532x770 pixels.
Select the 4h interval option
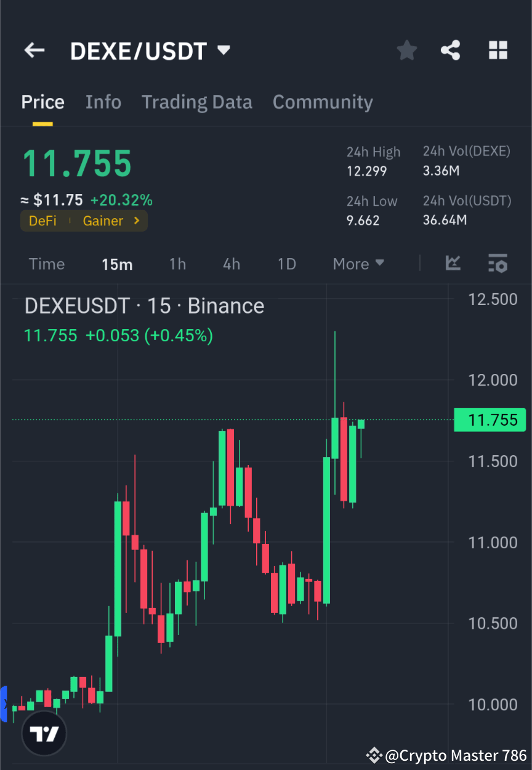231,264
